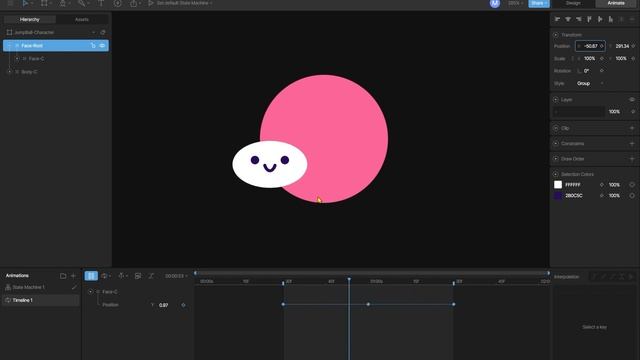640x360 pixels.
Task: Switch to Design mode tab
Action: (573, 3)
